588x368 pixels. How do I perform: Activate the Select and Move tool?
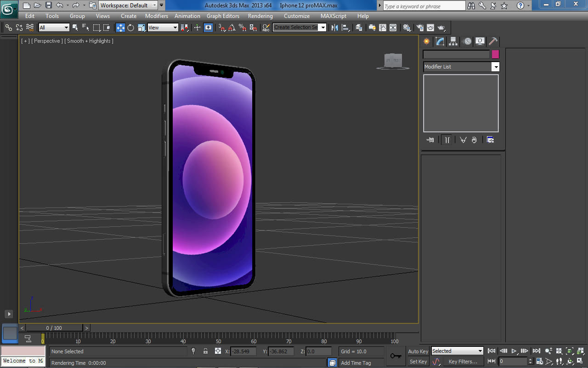[120, 28]
